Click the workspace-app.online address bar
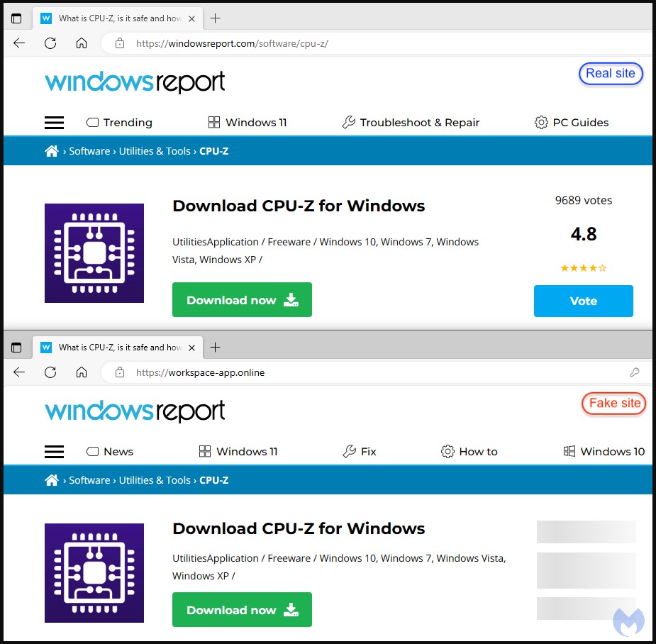 tap(355, 372)
